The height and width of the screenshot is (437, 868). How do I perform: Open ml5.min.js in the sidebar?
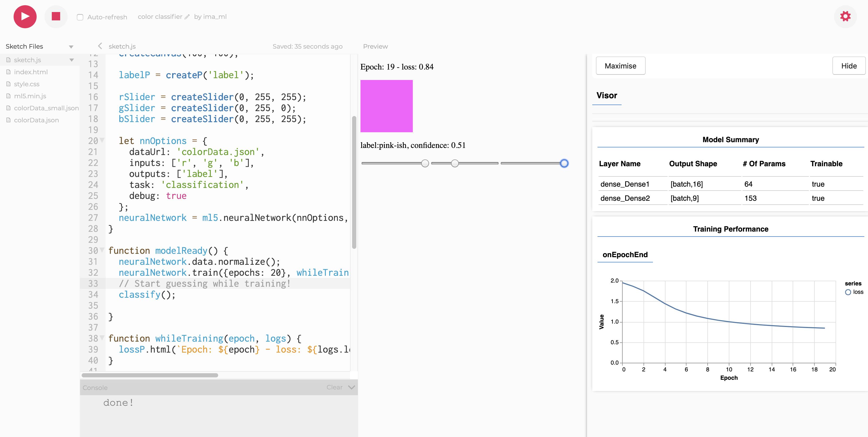(x=30, y=96)
